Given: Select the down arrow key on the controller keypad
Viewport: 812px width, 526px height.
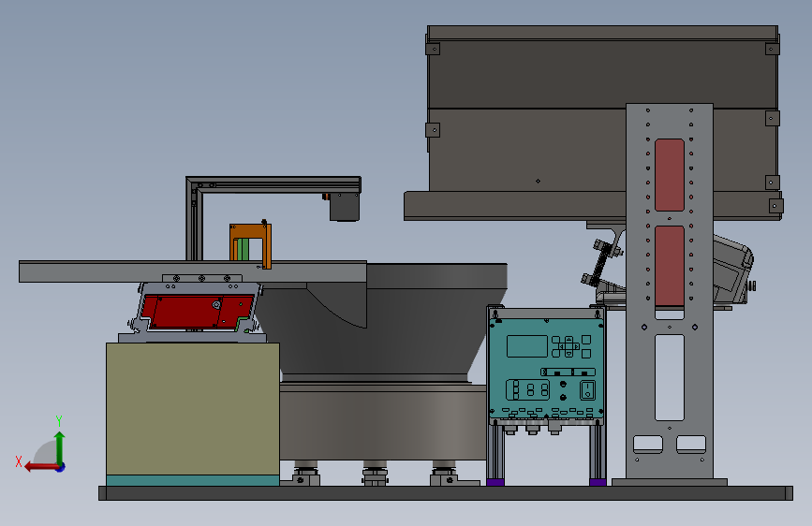Looking at the screenshot, I should [x=568, y=354].
